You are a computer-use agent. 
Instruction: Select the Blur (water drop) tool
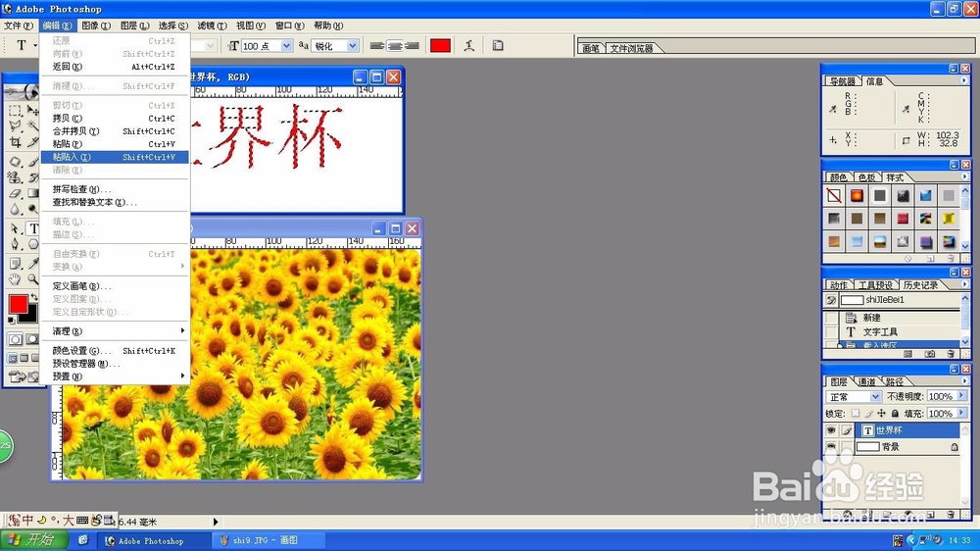15,209
